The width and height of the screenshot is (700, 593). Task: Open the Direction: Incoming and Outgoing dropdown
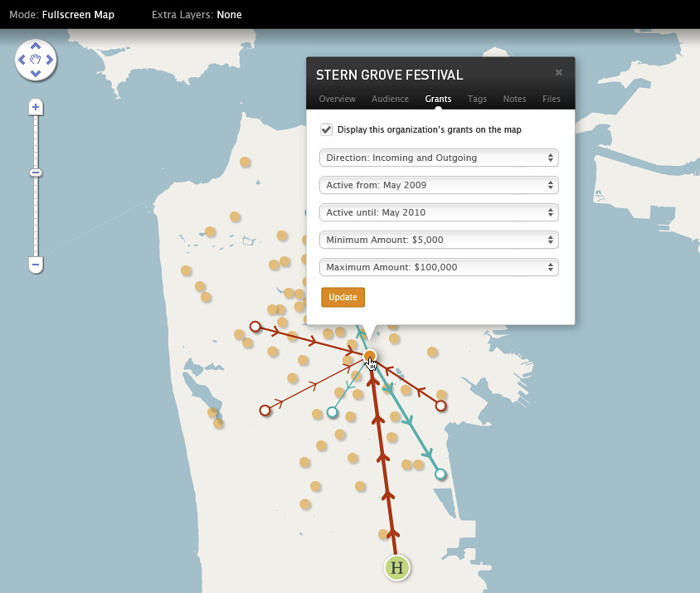click(439, 158)
